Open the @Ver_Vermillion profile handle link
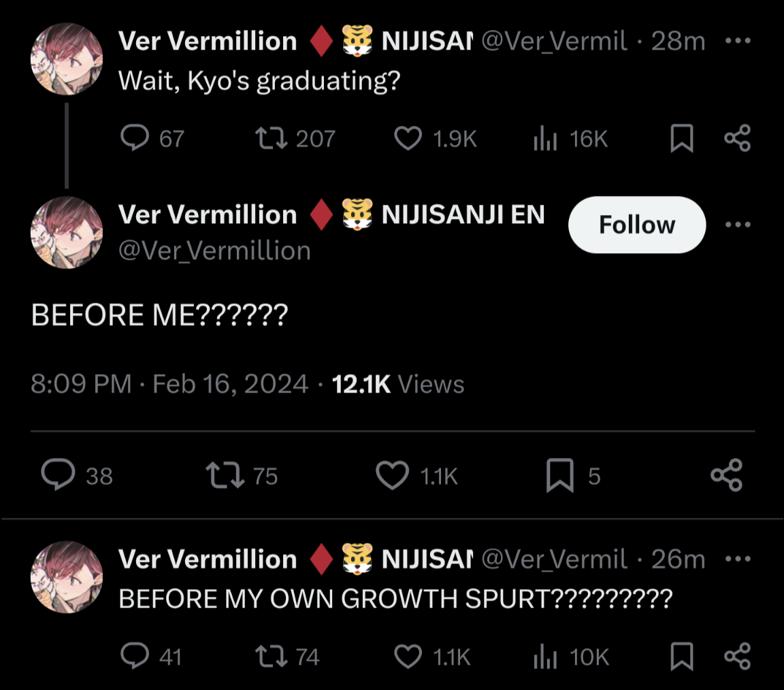The image size is (784, 690). coord(214,250)
